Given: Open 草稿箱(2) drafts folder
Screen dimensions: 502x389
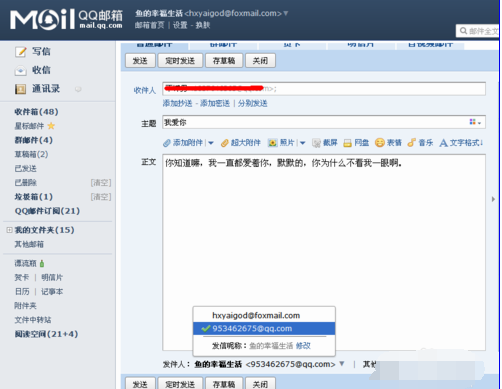Looking at the screenshot, I should 31,154.
